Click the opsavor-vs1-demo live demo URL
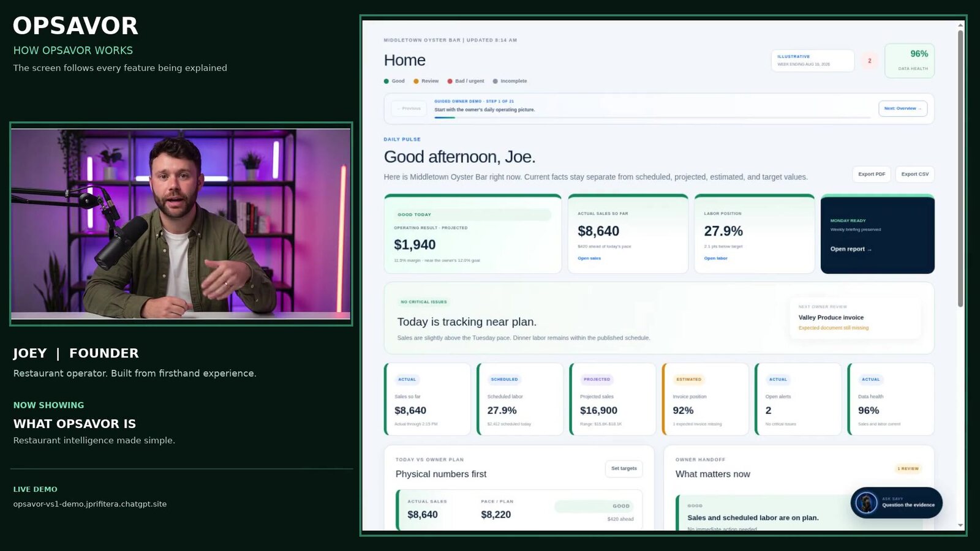This screenshot has width=980, height=551. [x=90, y=504]
